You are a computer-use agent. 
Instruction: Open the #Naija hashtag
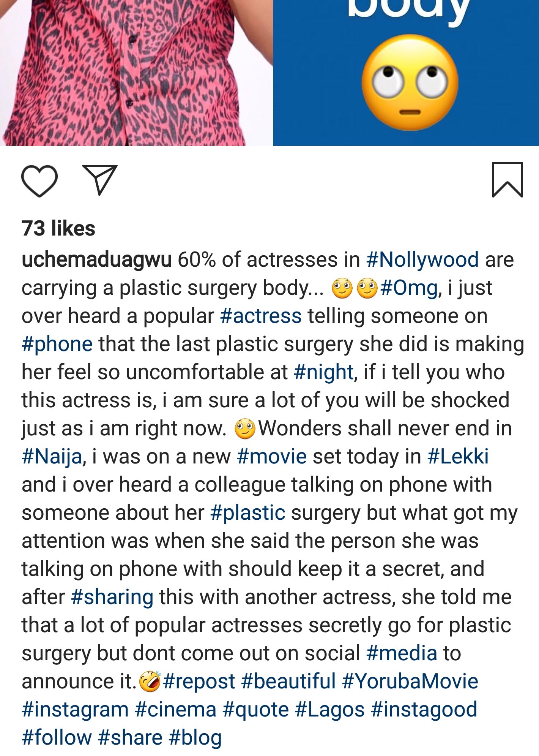click(52, 457)
